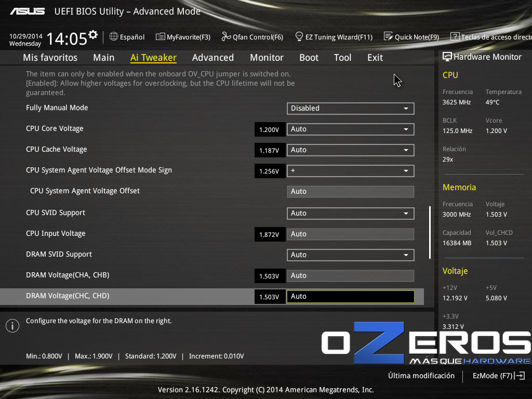
Task: Click the CPU Input Voltage field
Action: click(x=351, y=234)
